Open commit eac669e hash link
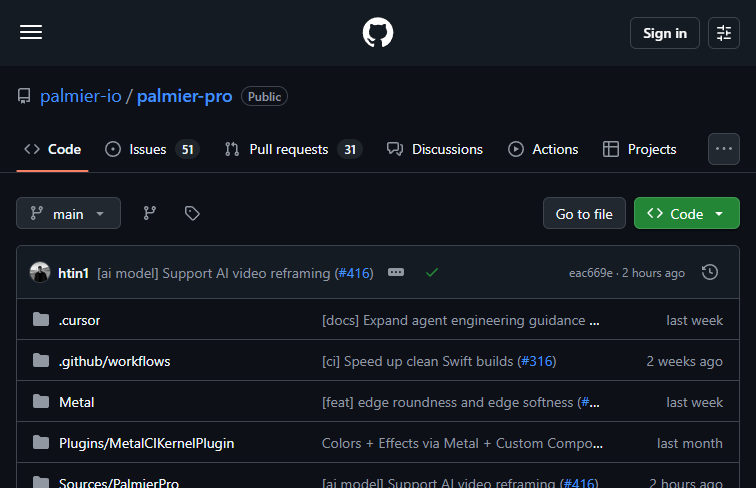This screenshot has width=756, height=488. (x=591, y=273)
